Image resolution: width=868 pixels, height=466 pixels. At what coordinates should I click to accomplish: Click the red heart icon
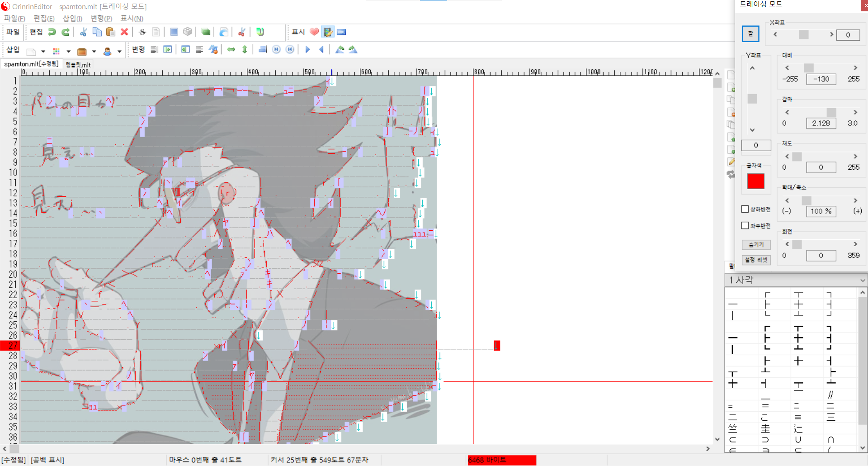pos(314,32)
